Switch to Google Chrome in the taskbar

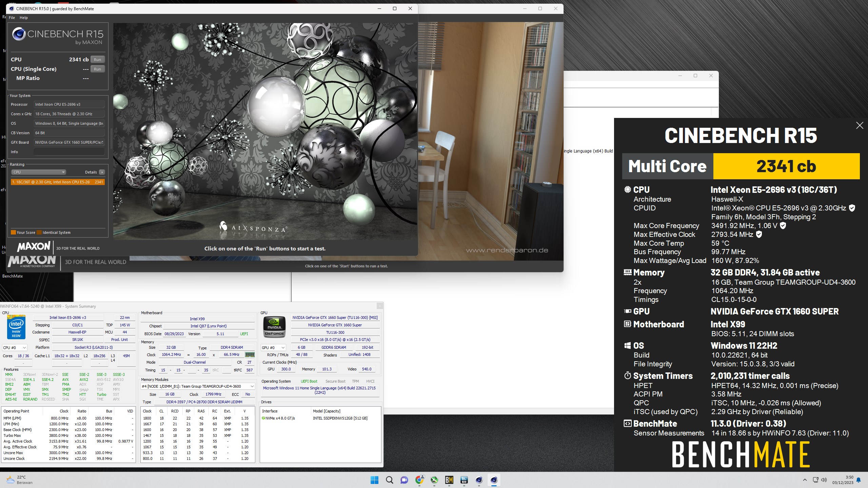pyautogui.click(x=419, y=480)
